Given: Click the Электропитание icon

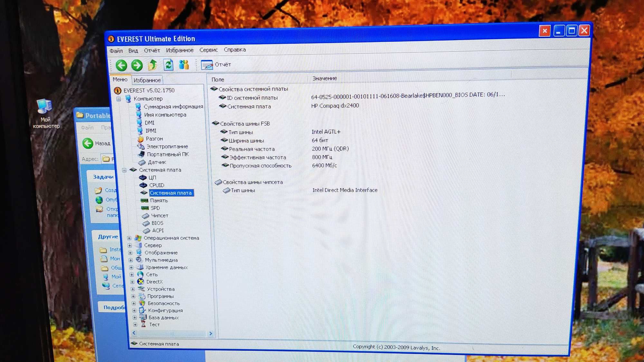Looking at the screenshot, I should [x=141, y=146].
